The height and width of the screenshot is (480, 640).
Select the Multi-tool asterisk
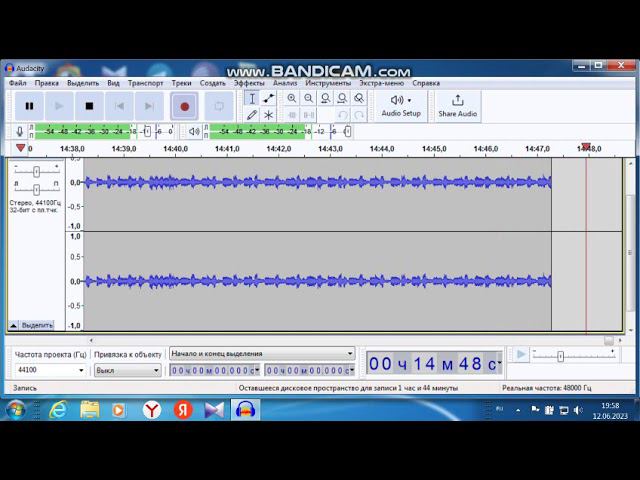(269, 115)
